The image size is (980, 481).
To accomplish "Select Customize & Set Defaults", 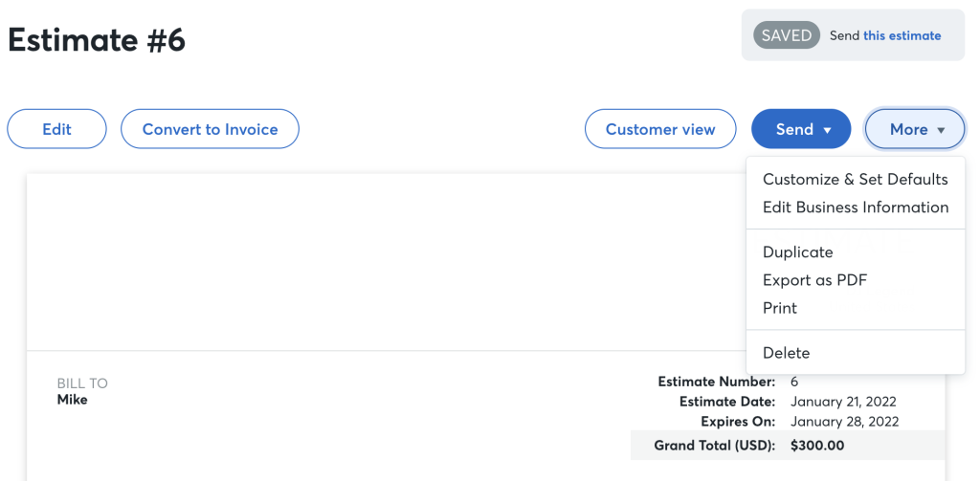I will point(855,179).
